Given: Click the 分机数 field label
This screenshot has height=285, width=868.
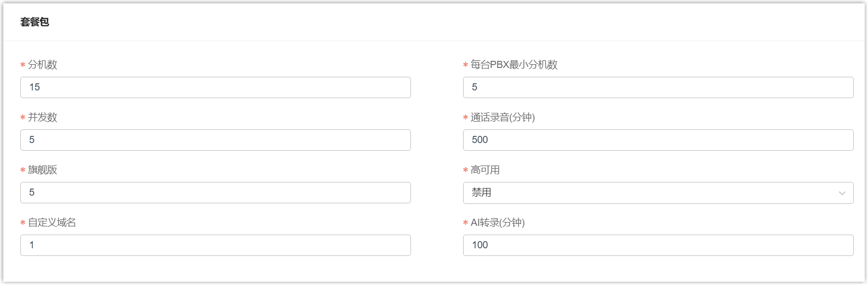Looking at the screenshot, I should [43, 65].
